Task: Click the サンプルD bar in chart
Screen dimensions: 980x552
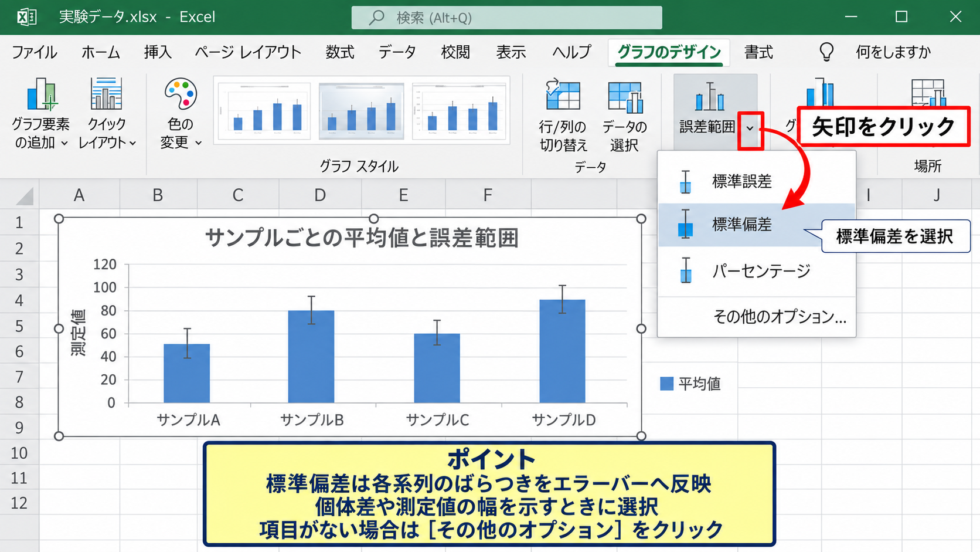Action: tap(562, 351)
